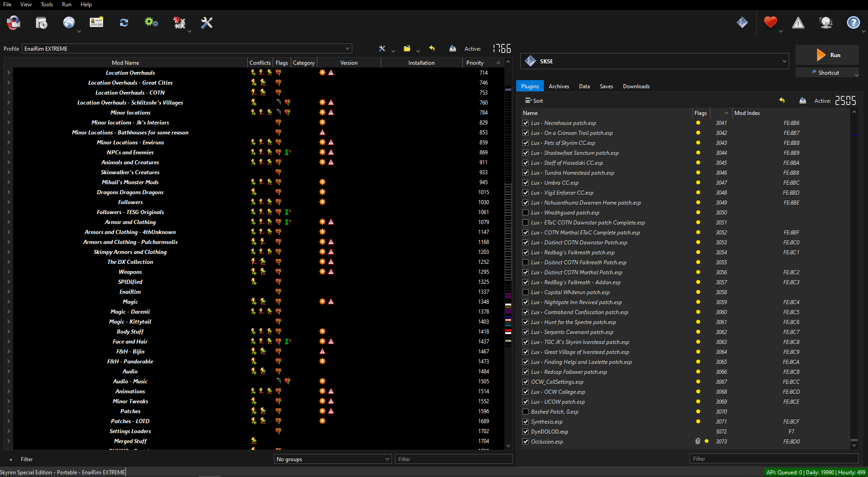Uncheck the DynDOLOD.esp plugin checkbox
Screen dimensions: 868x477
526,432
